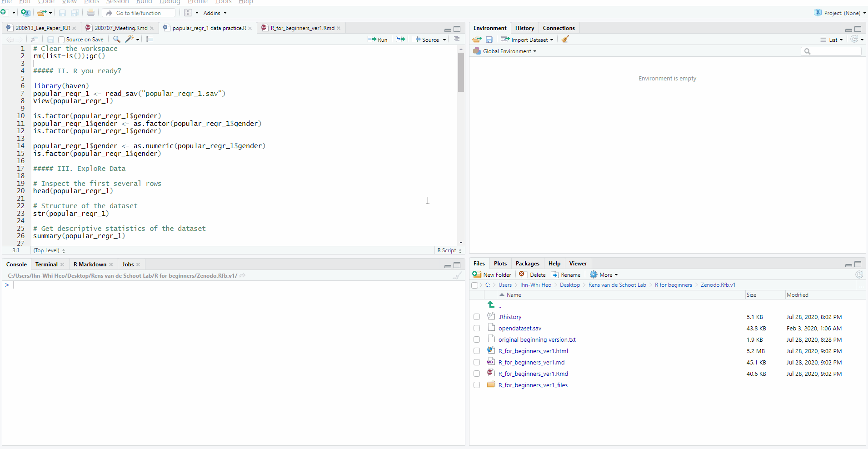The width and height of the screenshot is (868, 449).
Task: Open the R_for_beginners_ver1.html file link
Action: click(x=533, y=351)
